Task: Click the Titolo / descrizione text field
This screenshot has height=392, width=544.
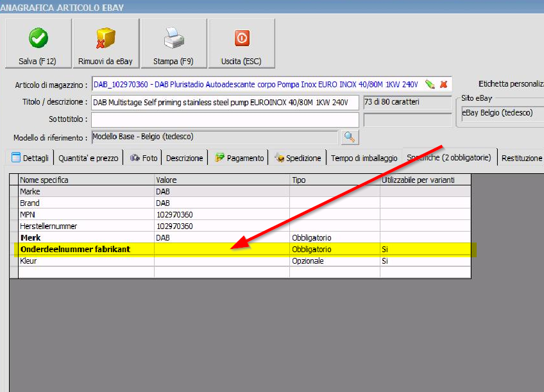Action: click(225, 103)
